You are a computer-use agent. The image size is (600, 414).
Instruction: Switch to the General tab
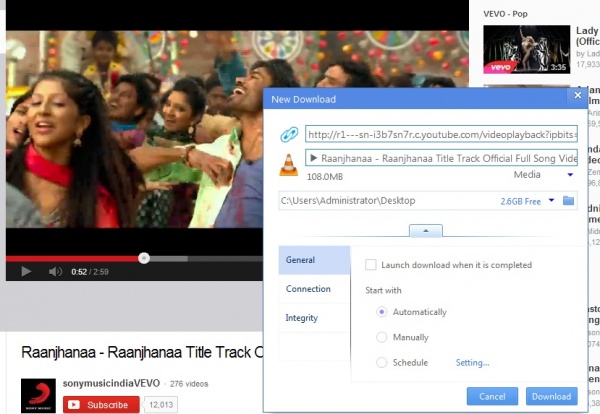(314, 260)
